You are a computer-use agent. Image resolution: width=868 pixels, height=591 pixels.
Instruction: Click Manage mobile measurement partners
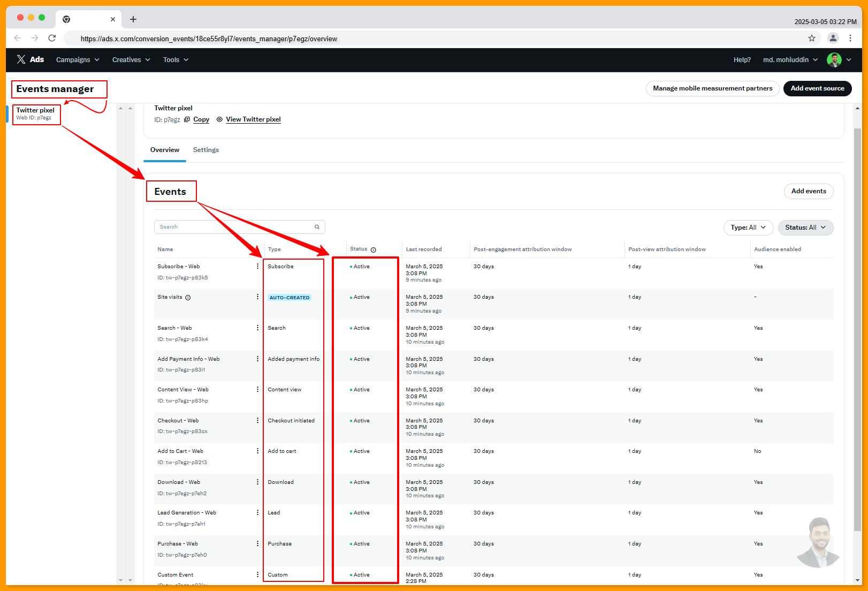pos(712,88)
